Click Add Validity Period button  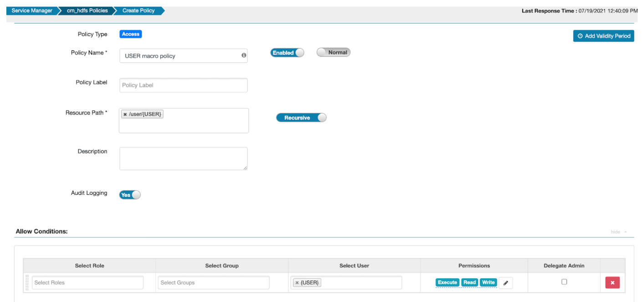click(x=603, y=36)
